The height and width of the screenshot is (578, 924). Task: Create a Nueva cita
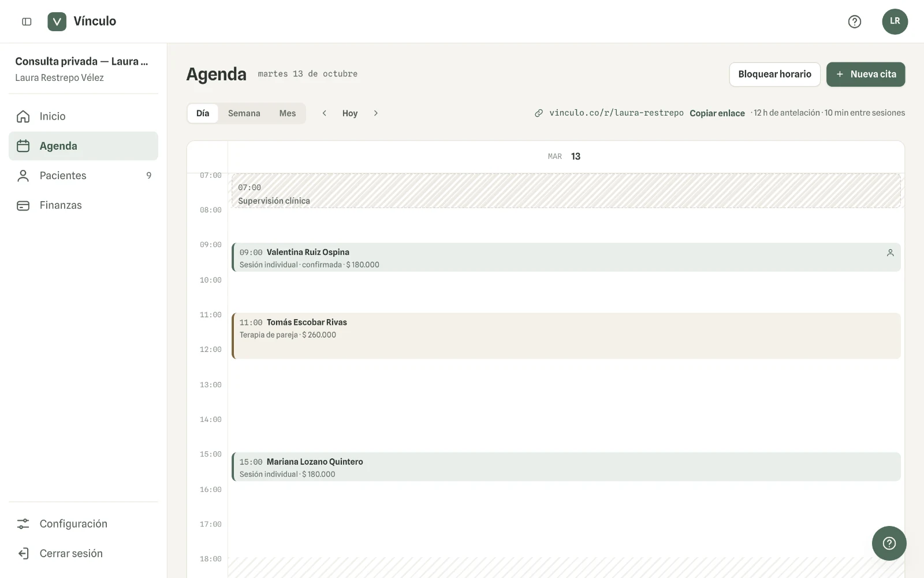866,75
